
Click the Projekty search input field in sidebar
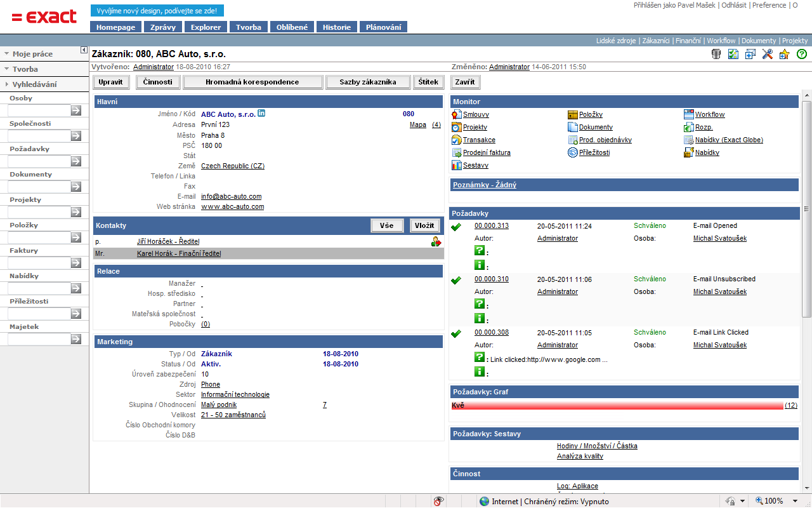[39, 212]
